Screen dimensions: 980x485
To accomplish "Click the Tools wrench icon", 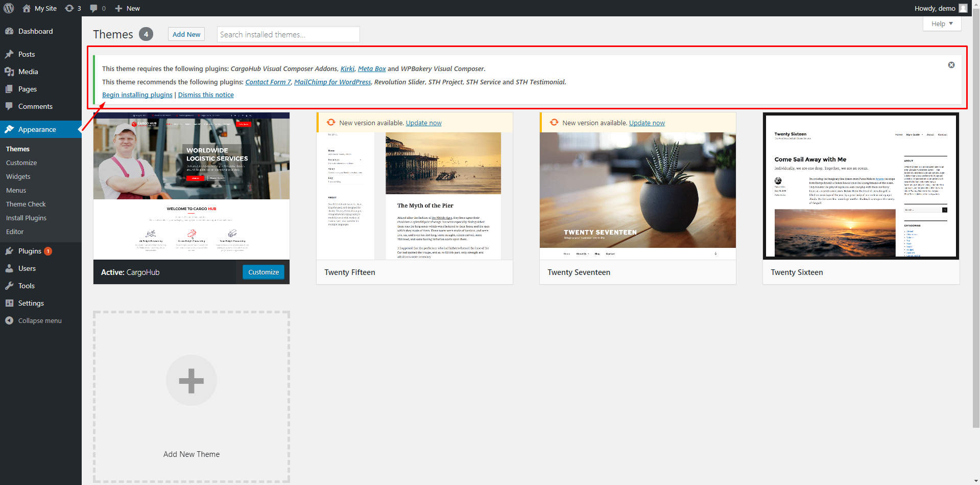I will tap(9, 286).
